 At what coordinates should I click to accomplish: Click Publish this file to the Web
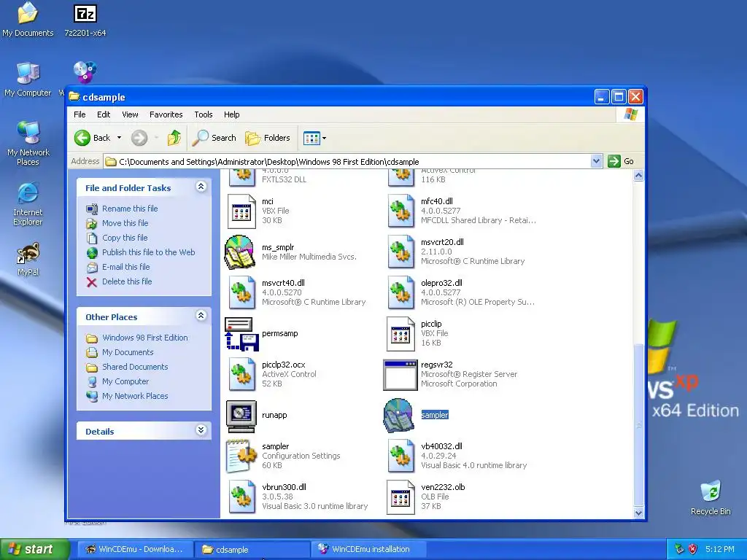coord(148,252)
